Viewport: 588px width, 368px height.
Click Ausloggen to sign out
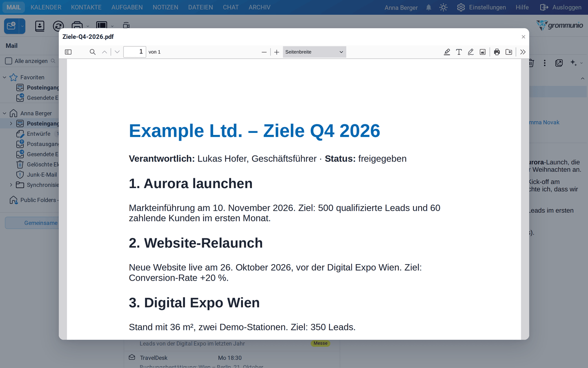point(561,7)
